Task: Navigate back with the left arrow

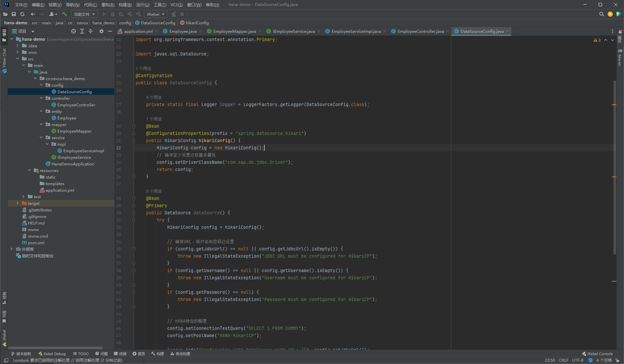Action: pyautogui.click(x=33, y=14)
